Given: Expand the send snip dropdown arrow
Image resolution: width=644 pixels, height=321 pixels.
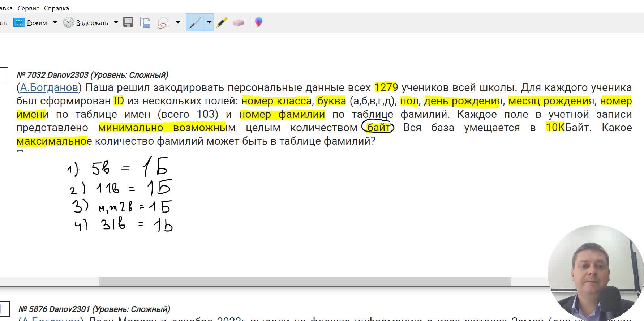Looking at the screenshot, I should tap(178, 22).
